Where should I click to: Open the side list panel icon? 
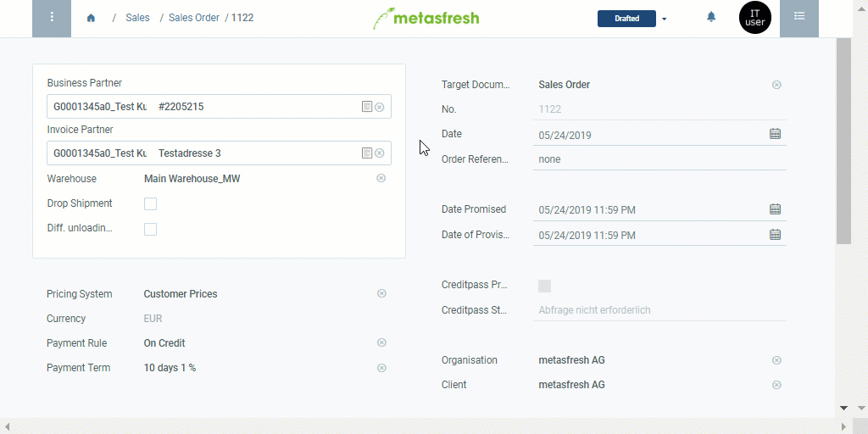[798, 19]
